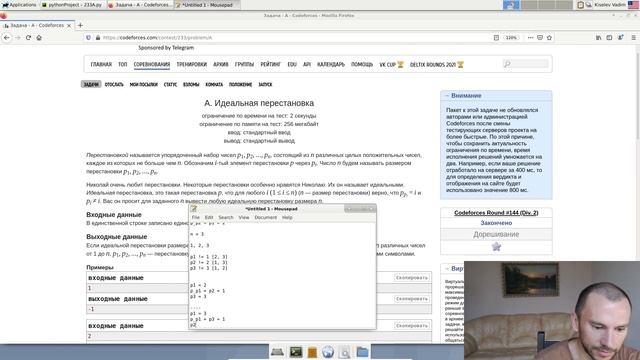Click the clipboard icon in system tray
The height and width of the screenshot is (360, 640).
580,5
